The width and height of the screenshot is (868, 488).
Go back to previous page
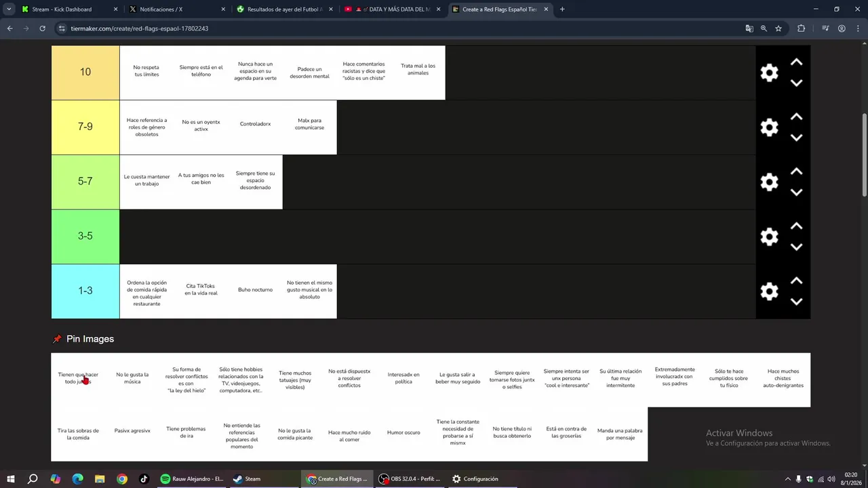pyautogui.click(x=9, y=28)
